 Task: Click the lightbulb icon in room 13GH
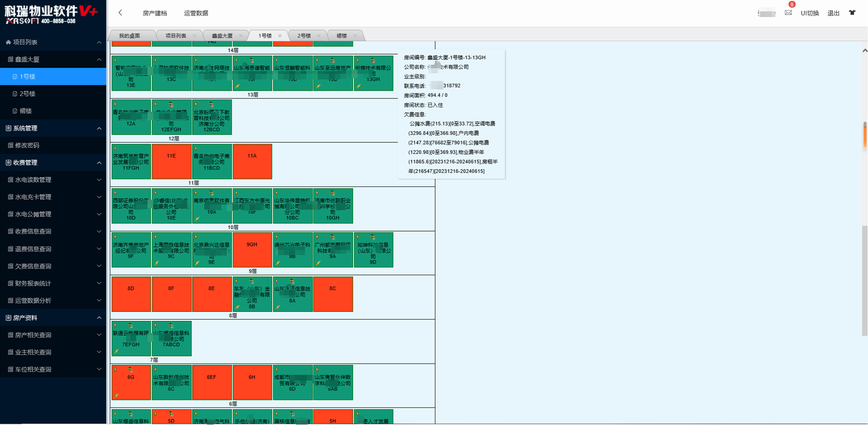pyautogui.click(x=358, y=61)
